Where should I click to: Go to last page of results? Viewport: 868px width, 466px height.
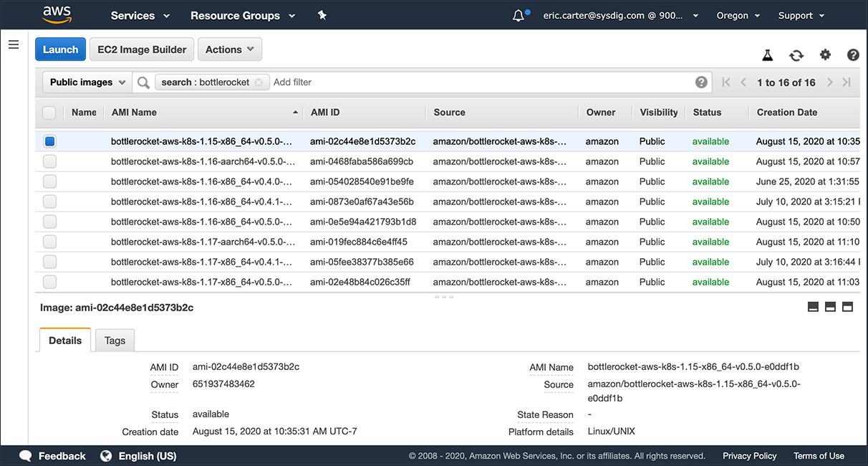coord(847,82)
